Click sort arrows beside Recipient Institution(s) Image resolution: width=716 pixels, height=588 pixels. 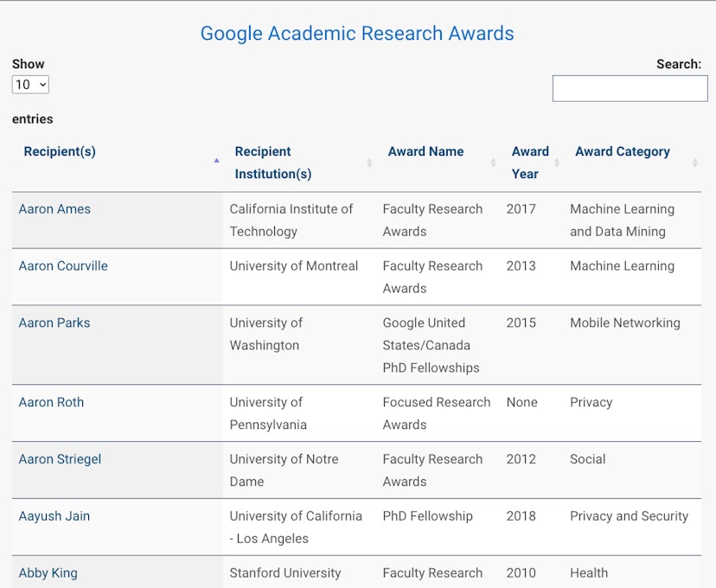point(369,163)
